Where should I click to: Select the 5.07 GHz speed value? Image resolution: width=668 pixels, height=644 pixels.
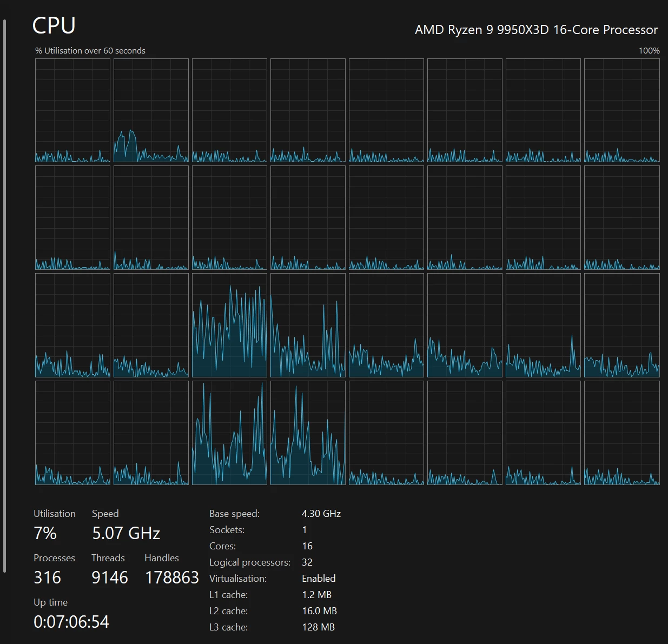(x=126, y=533)
